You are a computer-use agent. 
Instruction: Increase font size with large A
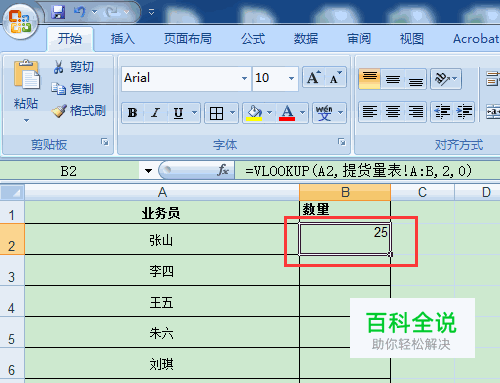pos(314,78)
